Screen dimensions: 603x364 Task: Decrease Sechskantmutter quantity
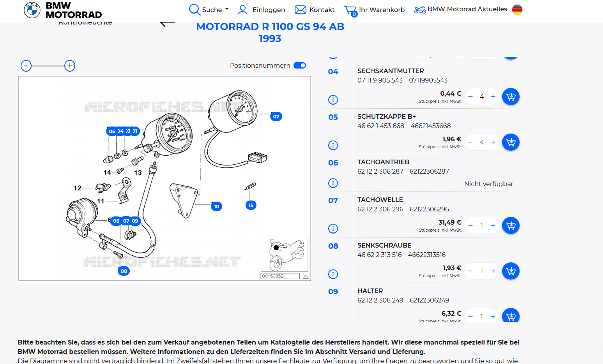[470, 97]
